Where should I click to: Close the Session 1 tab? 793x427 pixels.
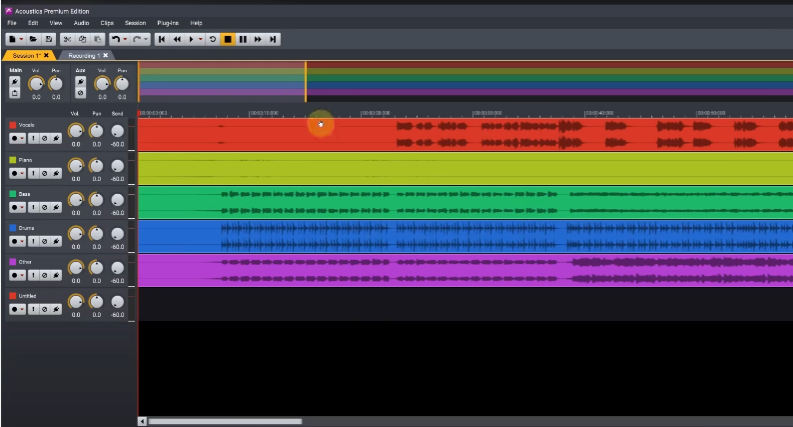(47, 55)
